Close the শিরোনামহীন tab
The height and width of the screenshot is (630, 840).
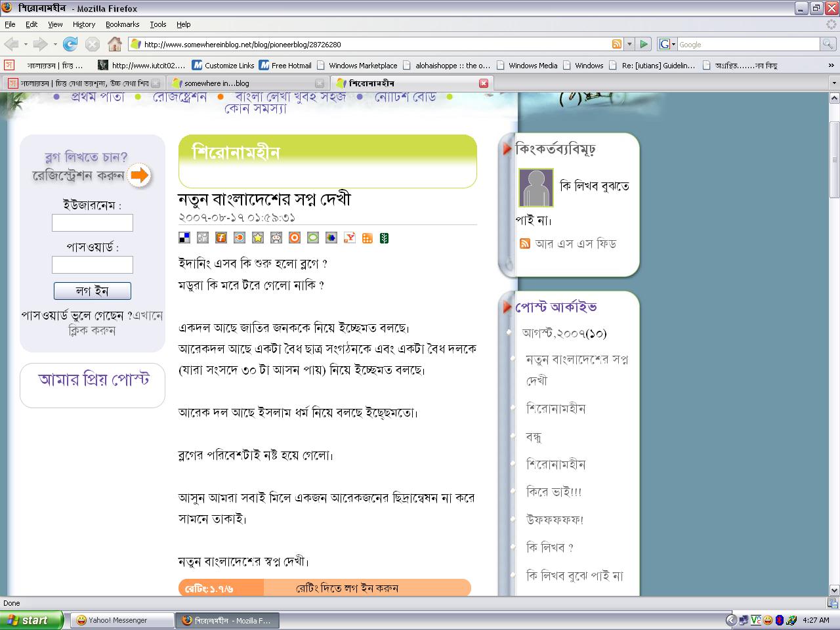tap(484, 83)
